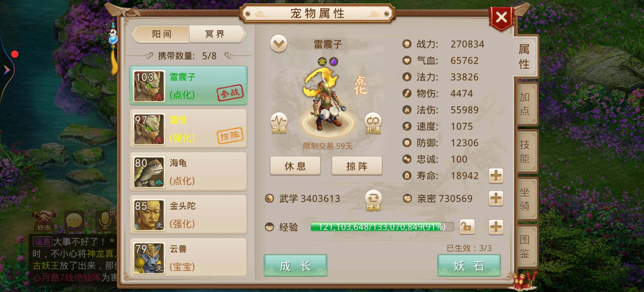The width and height of the screenshot is (644, 292).
Task: Tap the 继承 inherit icon
Action: 373,201
